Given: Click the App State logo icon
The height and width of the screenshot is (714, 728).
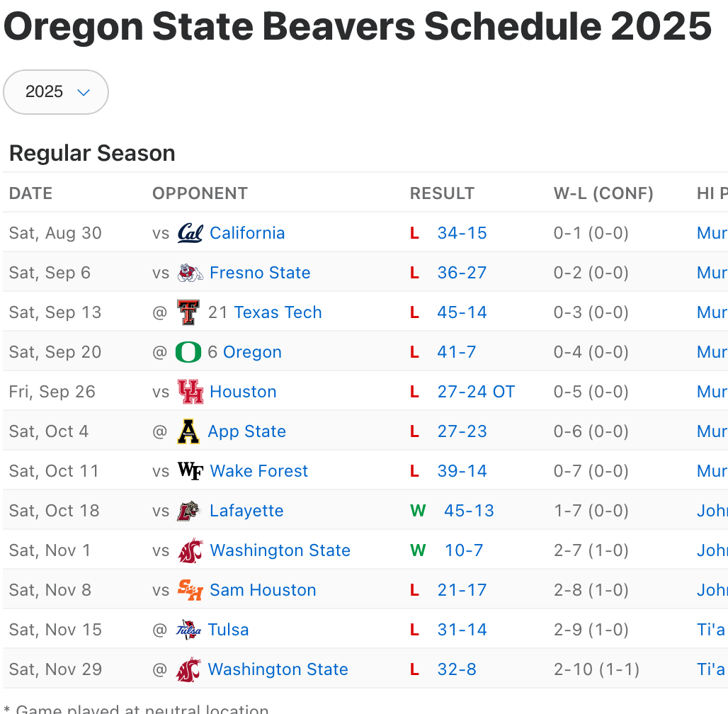Looking at the screenshot, I should pyautogui.click(x=188, y=431).
